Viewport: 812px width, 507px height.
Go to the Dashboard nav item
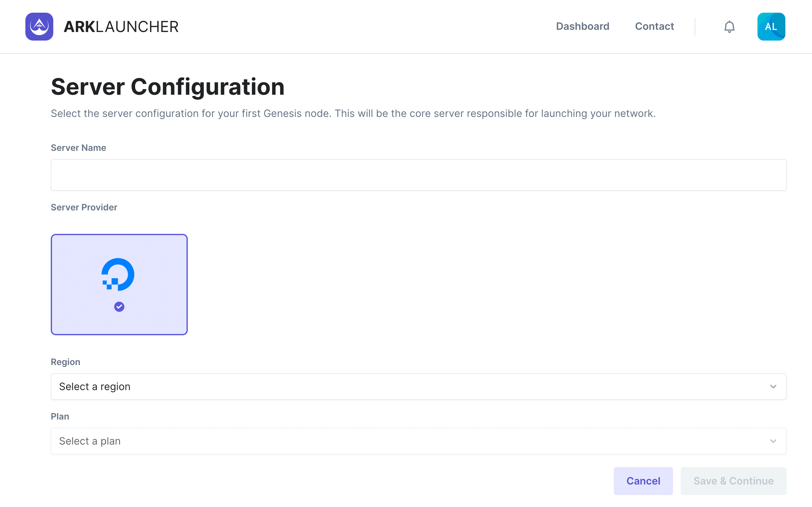click(582, 27)
